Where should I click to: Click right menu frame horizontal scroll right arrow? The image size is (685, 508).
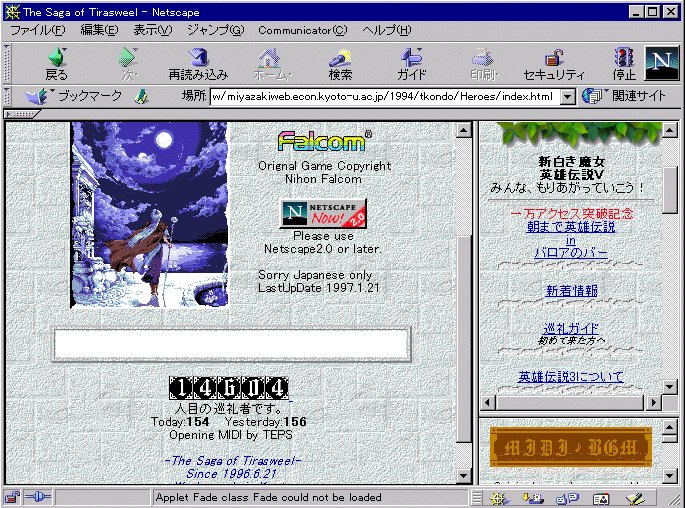coord(654,402)
